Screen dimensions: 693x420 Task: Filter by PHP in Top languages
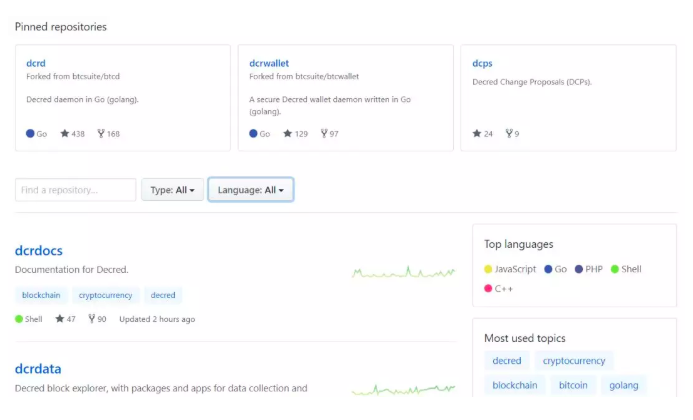tap(592, 269)
